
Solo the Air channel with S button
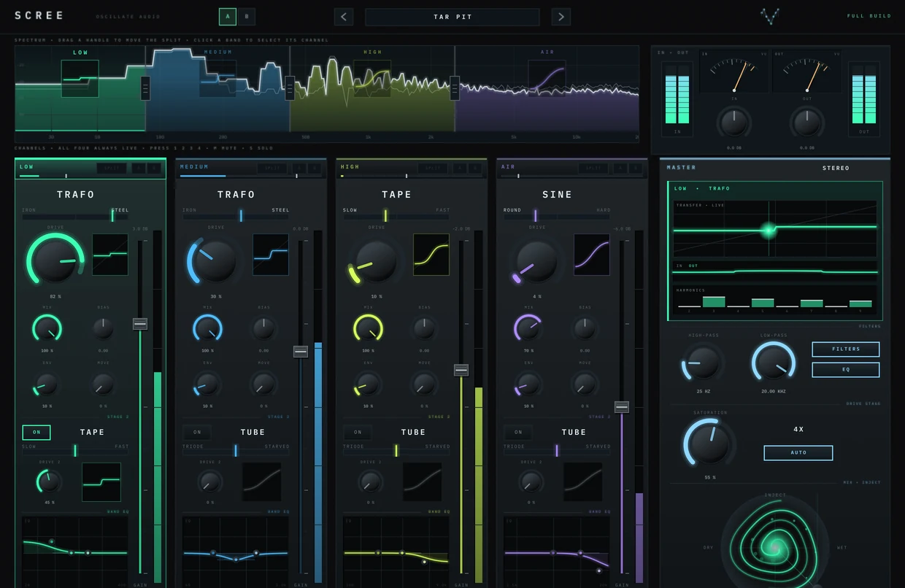click(x=636, y=168)
